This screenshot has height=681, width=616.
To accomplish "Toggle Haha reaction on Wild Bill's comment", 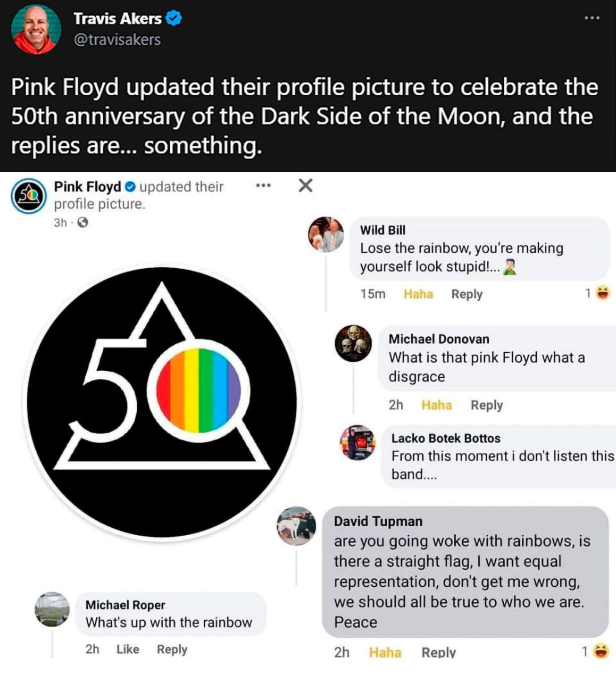I will (x=418, y=294).
